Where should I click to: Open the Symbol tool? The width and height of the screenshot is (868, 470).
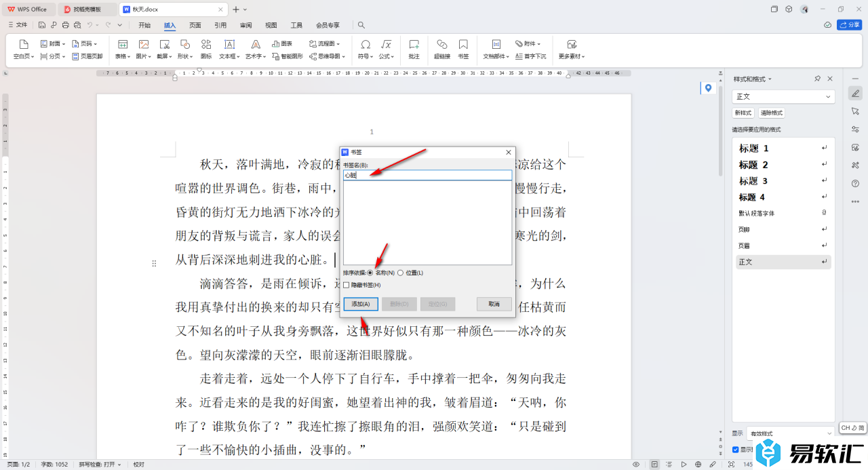[x=366, y=49]
